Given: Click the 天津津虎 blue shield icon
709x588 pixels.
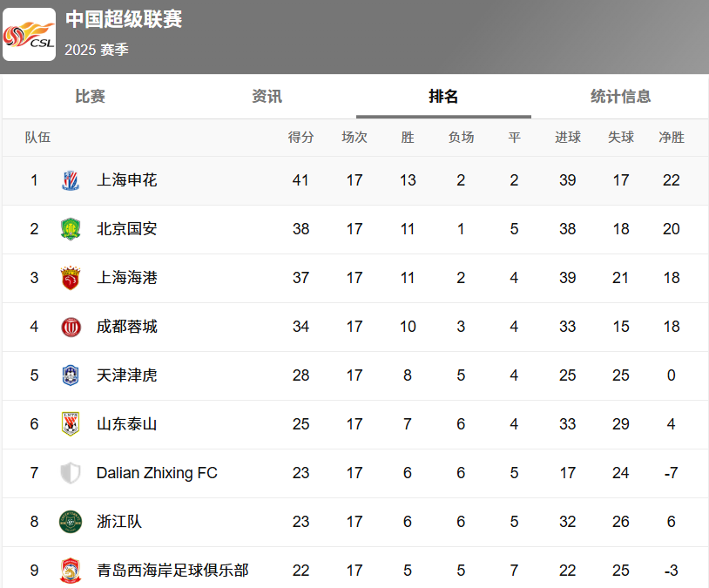Looking at the screenshot, I should 71,375.
